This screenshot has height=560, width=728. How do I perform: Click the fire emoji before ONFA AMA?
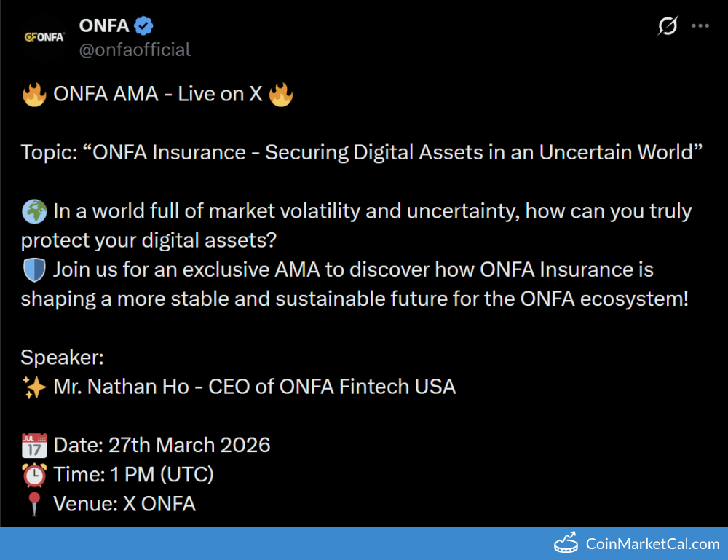tap(34, 95)
